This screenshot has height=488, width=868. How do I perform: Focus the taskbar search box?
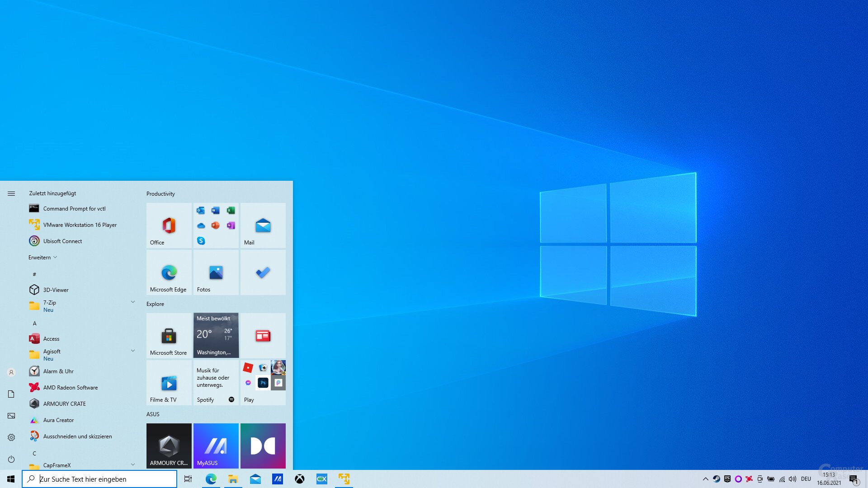pos(99,479)
